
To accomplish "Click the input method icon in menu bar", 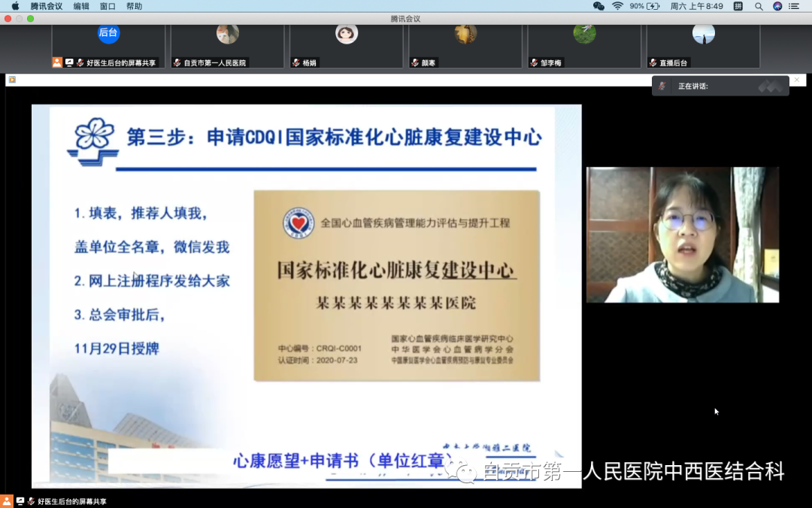I will tap(738, 6).
